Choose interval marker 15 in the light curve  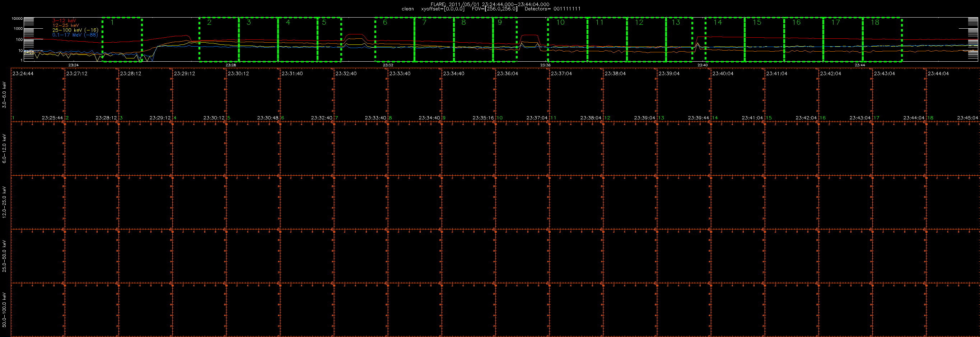click(x=757, y=23)
